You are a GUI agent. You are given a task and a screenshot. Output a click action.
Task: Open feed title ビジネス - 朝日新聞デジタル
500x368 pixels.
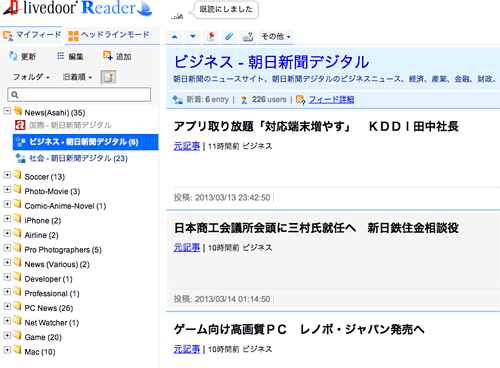pos(271,62)
